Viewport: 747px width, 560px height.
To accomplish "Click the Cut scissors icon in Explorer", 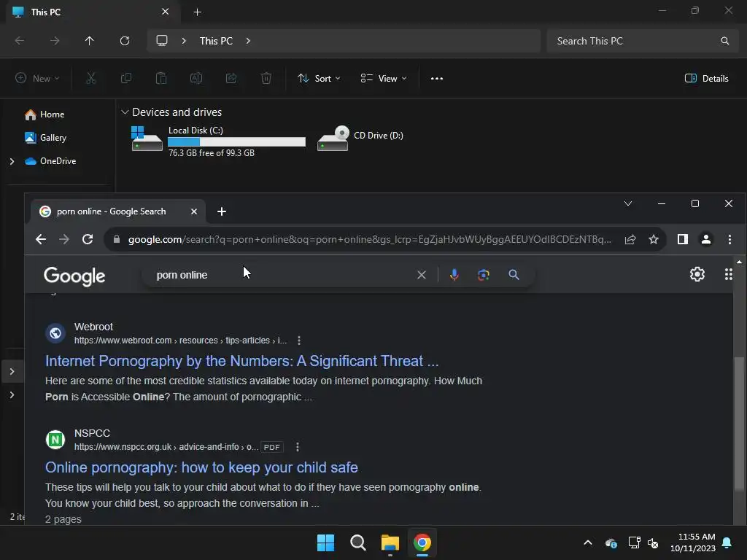I will click(90, 78).
